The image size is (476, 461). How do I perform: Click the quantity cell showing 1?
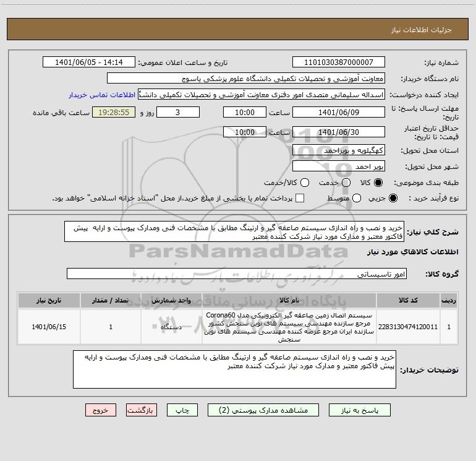tap(111, 327)
